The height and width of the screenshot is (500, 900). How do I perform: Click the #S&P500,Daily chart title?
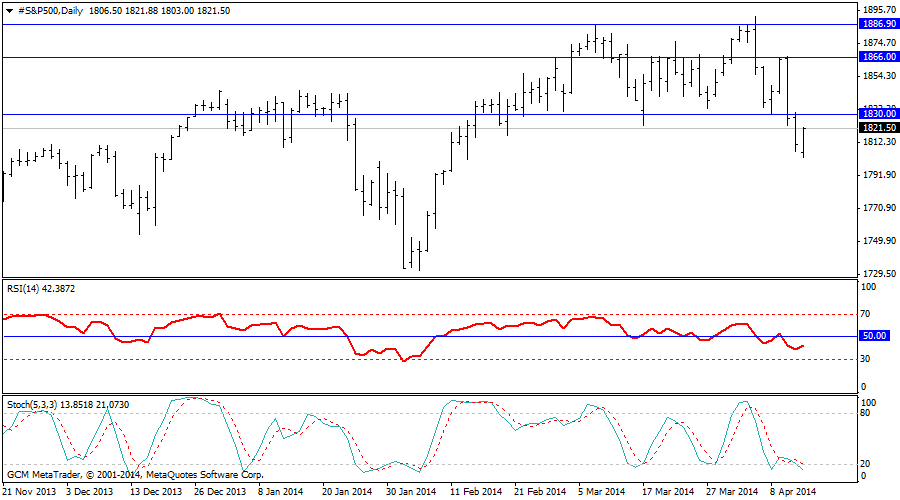tap(51, 11)
